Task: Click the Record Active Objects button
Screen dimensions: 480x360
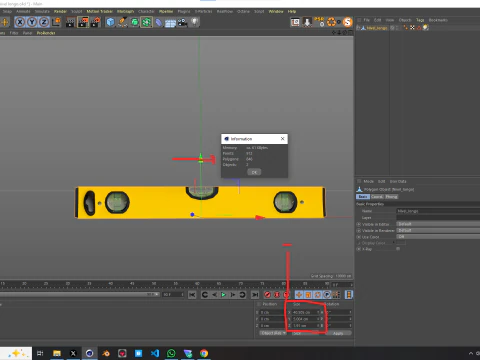Action: pyautogui.click(x=267, y=295)
